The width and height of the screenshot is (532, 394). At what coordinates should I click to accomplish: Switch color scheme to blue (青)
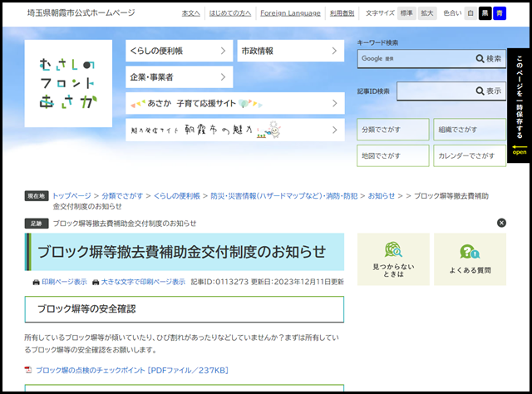click(499, 13)
